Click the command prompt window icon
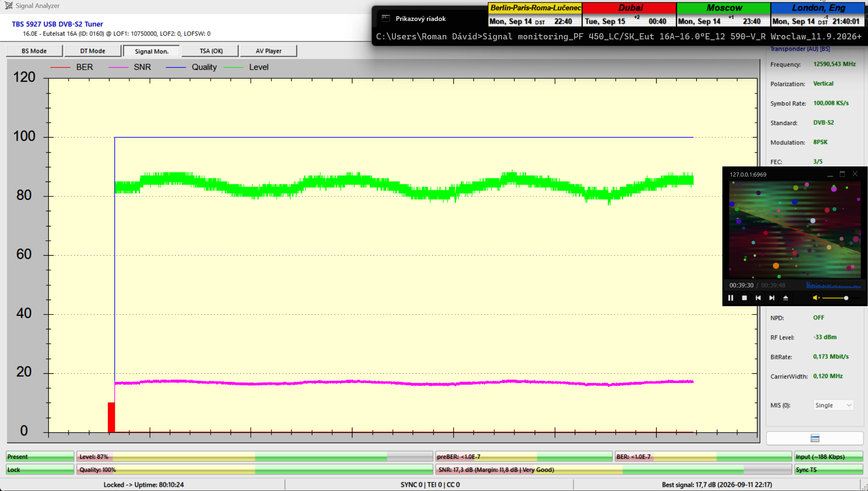Viewport: 868px width, 491px height. 386,18
